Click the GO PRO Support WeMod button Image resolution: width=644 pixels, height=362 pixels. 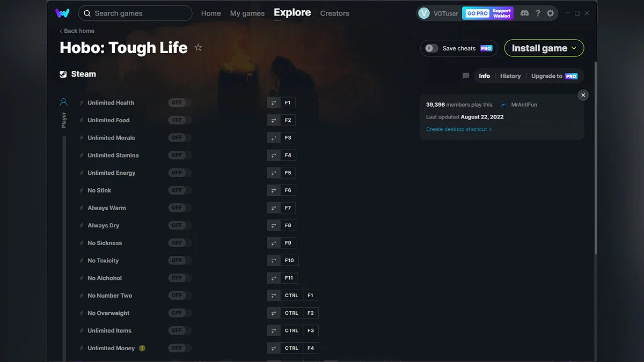(488, 13)
